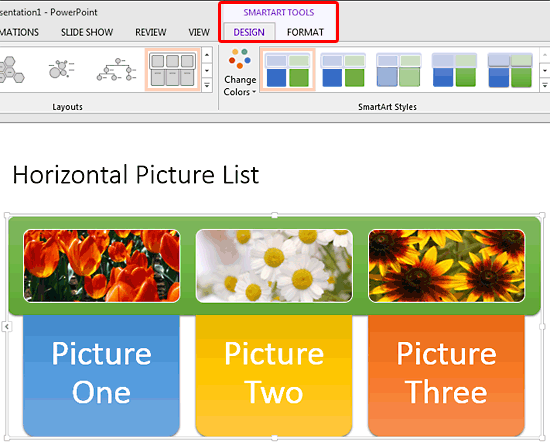This screenshot has width=550, height=445.
Task: Open the SmartArt text pane arrow
Action: pyautogui.click(x=7, y=327)
